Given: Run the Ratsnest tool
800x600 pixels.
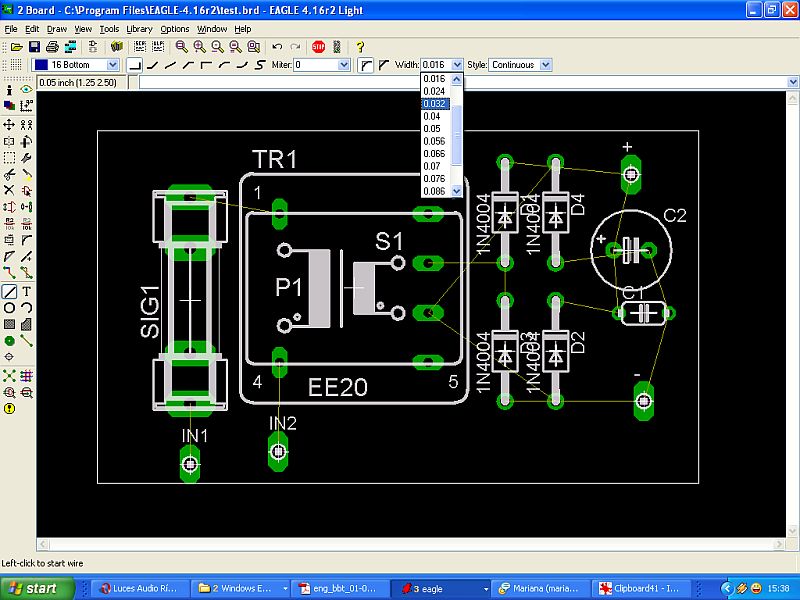Looking at the screenshot, I should click(9, 377).
